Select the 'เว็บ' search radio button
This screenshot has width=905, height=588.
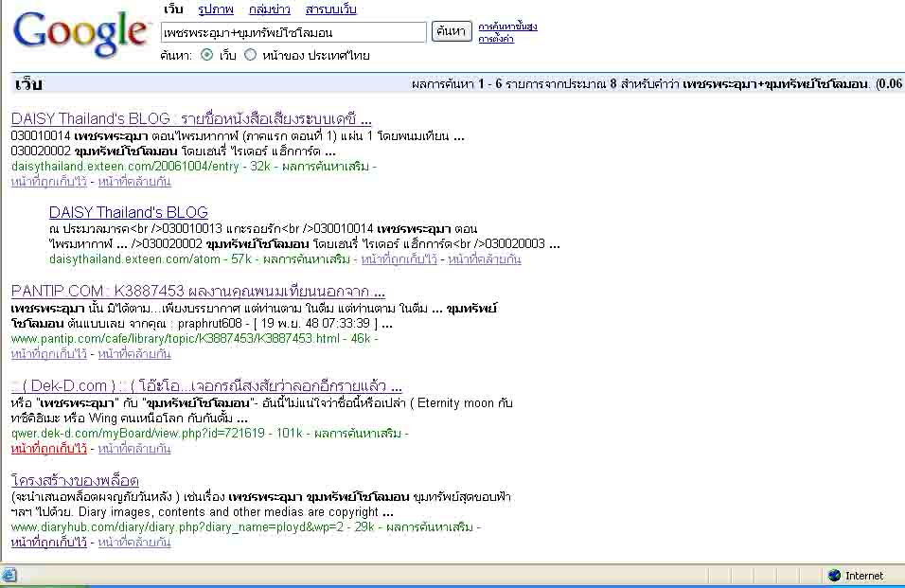207,55
